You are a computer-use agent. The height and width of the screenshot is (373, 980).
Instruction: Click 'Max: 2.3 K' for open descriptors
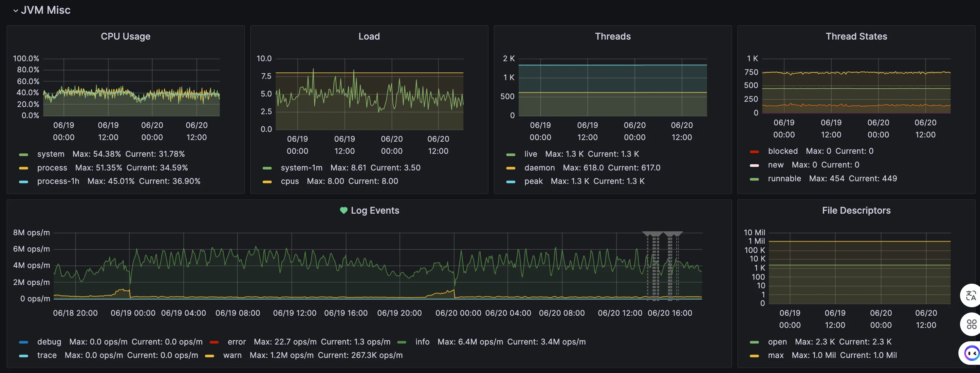815,342
